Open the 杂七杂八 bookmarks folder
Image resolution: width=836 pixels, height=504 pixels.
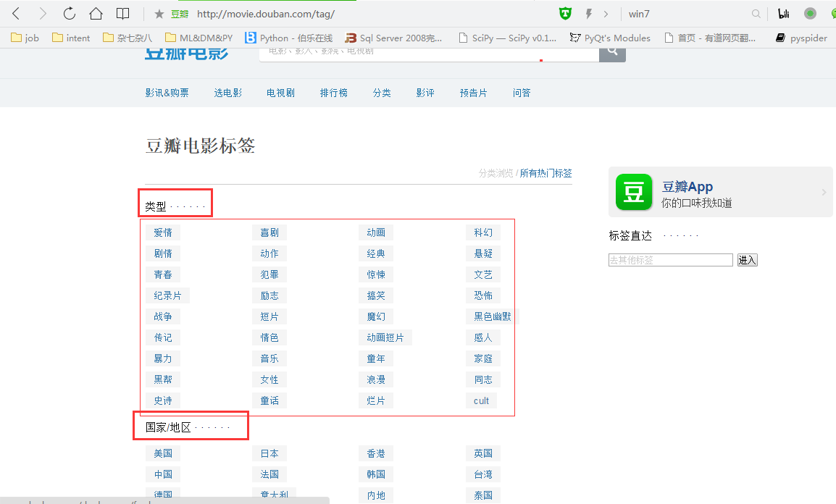128,38
